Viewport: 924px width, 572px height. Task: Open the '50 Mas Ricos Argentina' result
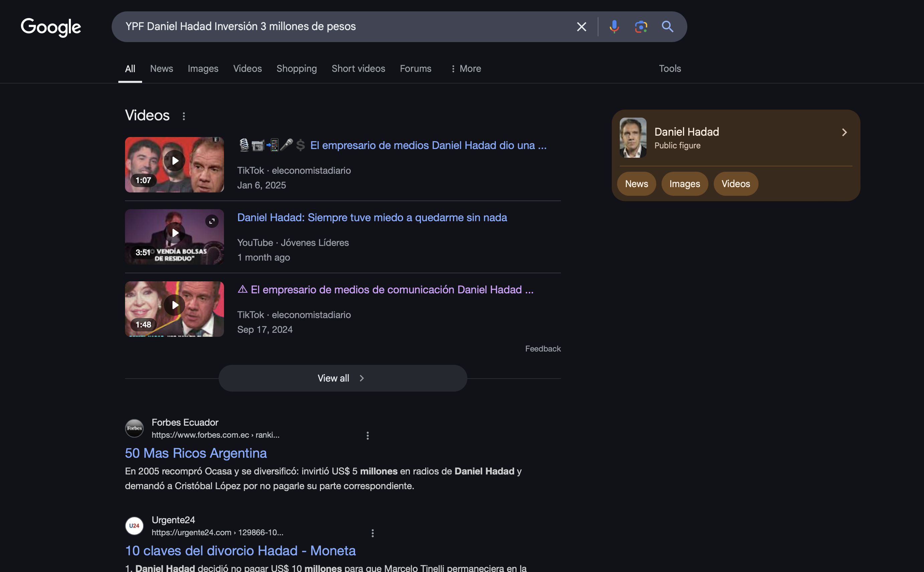pyautogui.click(x=196, y=453)
